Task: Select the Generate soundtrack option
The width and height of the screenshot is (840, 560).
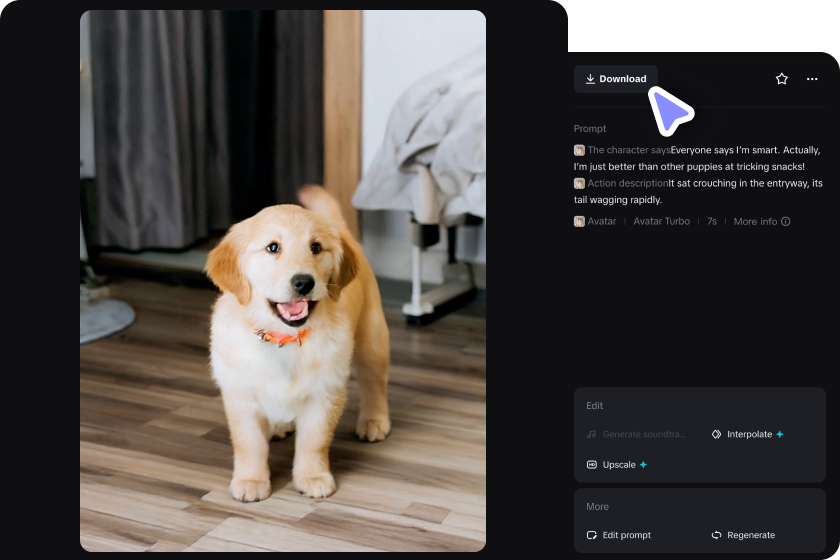Action: coord(636,434)
